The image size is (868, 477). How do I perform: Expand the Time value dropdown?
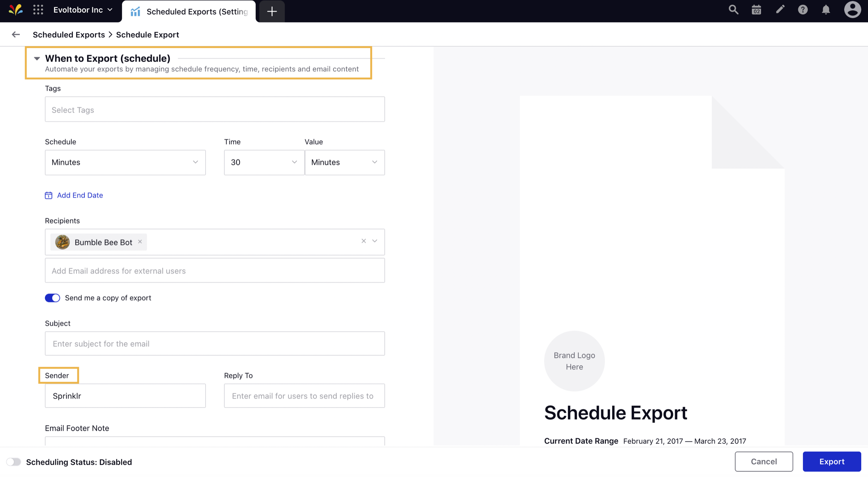point(294,162)
